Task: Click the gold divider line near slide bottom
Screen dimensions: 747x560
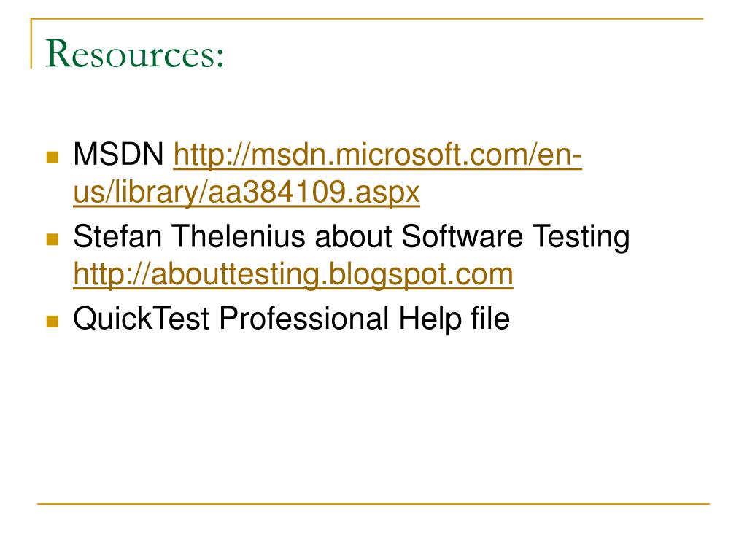Action: [x=373, y=503]
